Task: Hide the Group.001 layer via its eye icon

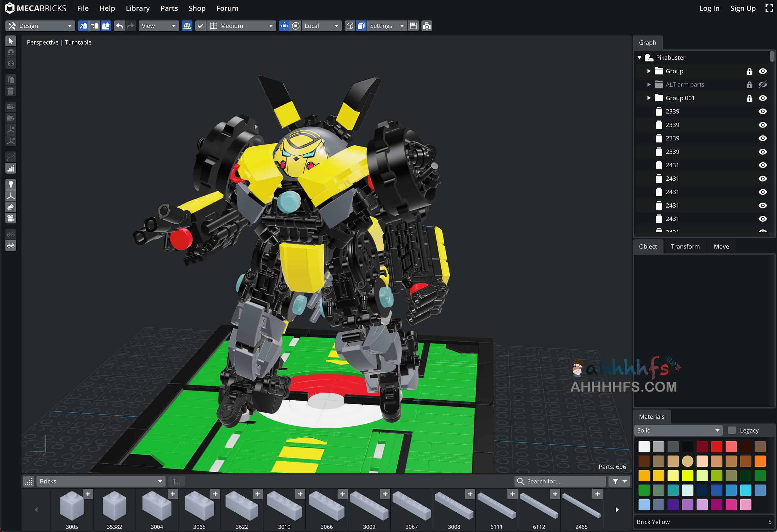Action: [763, 98]
